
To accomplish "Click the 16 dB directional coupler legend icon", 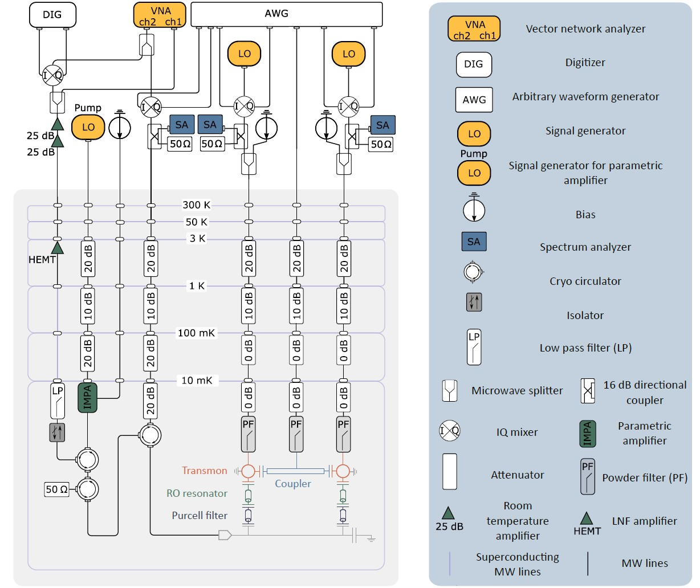I will (x=587, y=391).
